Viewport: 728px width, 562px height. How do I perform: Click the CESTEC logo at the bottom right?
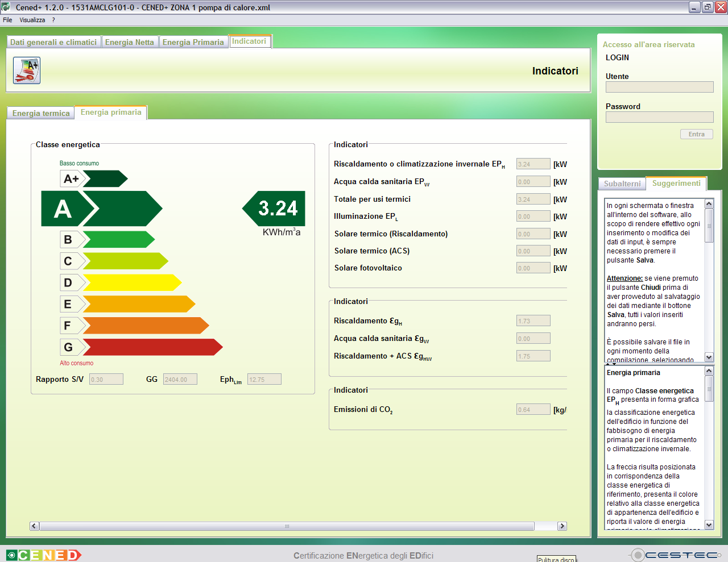[676, 555]
